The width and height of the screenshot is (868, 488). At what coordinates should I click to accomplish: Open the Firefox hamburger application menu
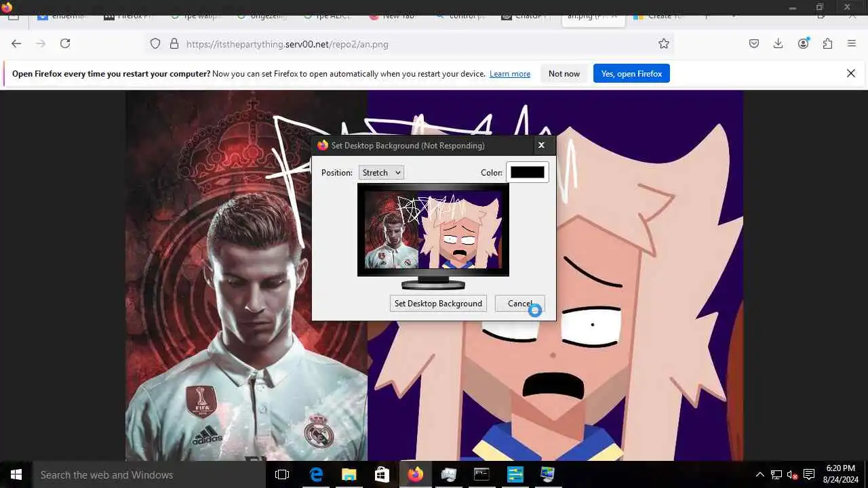point(852,43)
